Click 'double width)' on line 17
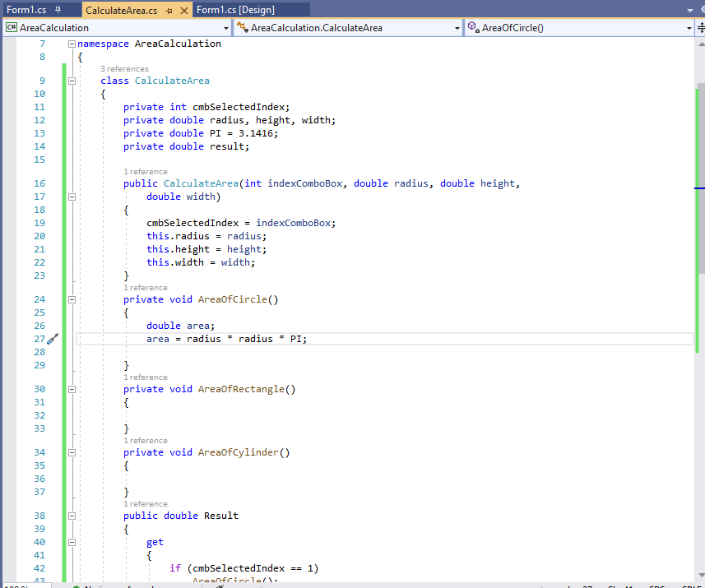 coord(183,197)
